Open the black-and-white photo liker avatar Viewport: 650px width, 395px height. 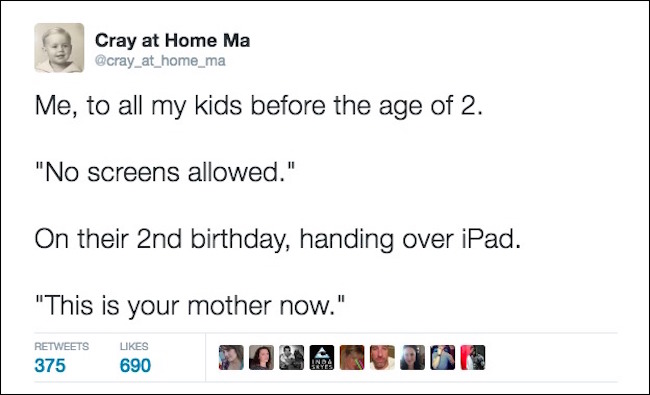[291, 357]
